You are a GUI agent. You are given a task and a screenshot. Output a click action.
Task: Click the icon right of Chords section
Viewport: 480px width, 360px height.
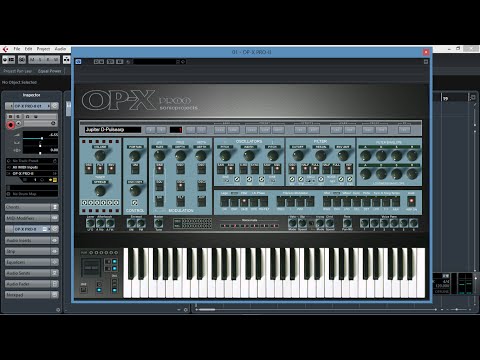tap(55, 207)
